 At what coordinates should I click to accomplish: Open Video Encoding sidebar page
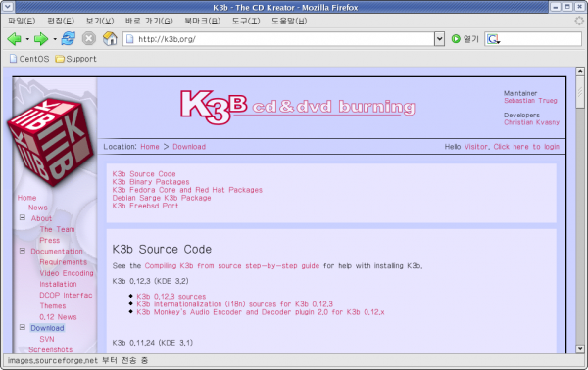pyautogui.click(x=67, y=273)
